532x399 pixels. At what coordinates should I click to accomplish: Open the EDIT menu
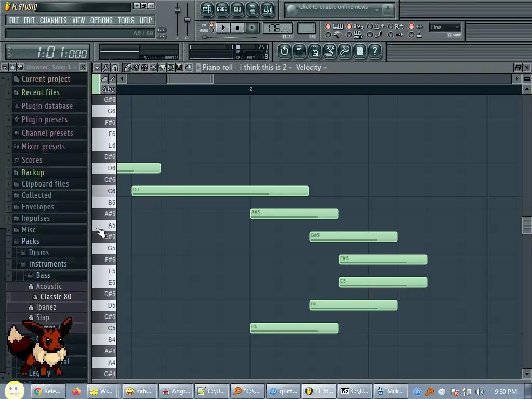29,20
